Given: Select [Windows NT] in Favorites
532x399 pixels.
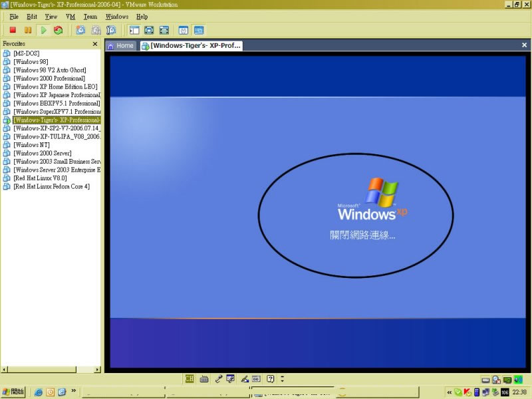Looking at the screenshot, I should coord(31,145).
